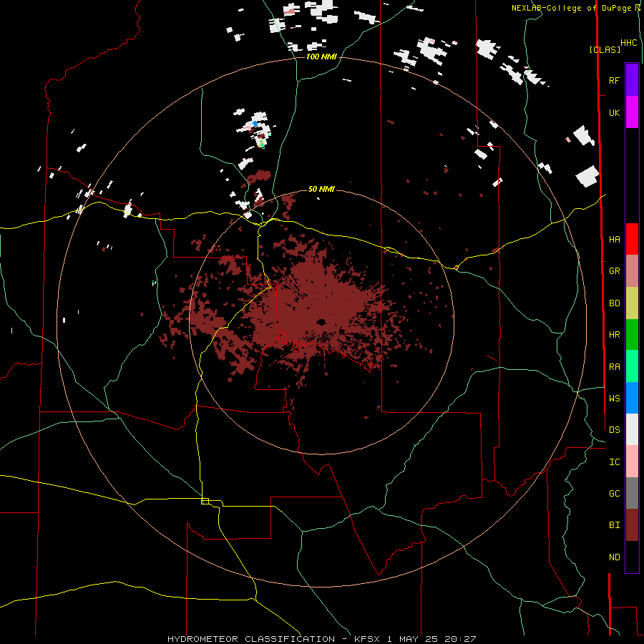Click the UK legend label
The width and height of the screenshot is (644, 644).
[614, 112]
